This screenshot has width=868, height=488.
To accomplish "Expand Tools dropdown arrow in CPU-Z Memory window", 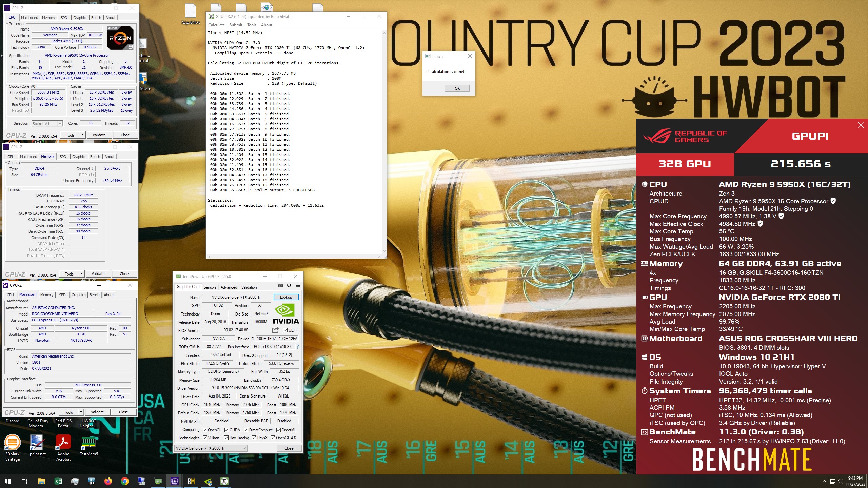I will coord(81,274).
